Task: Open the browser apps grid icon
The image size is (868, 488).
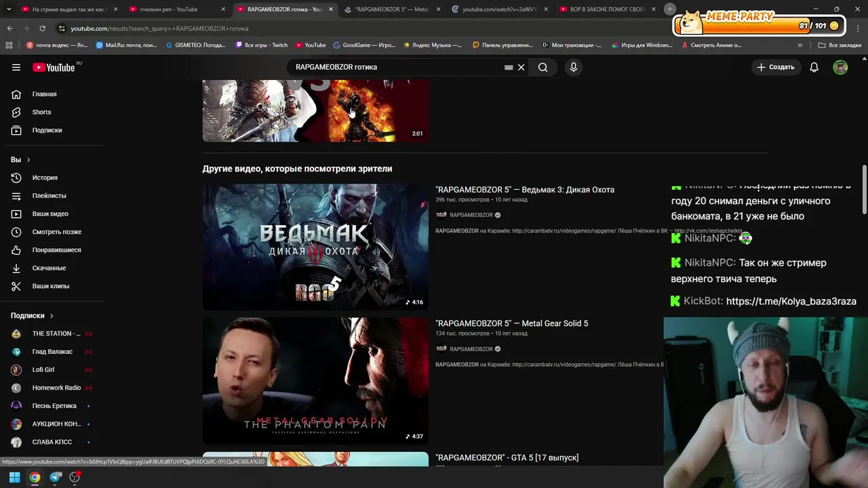Action: click(9, 45)
